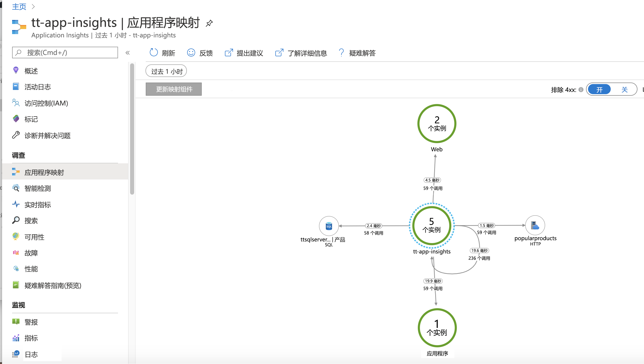644x364 pixels.
Task: Select 应用程序映射 in the sidebar menu
Action: (65, 172)
